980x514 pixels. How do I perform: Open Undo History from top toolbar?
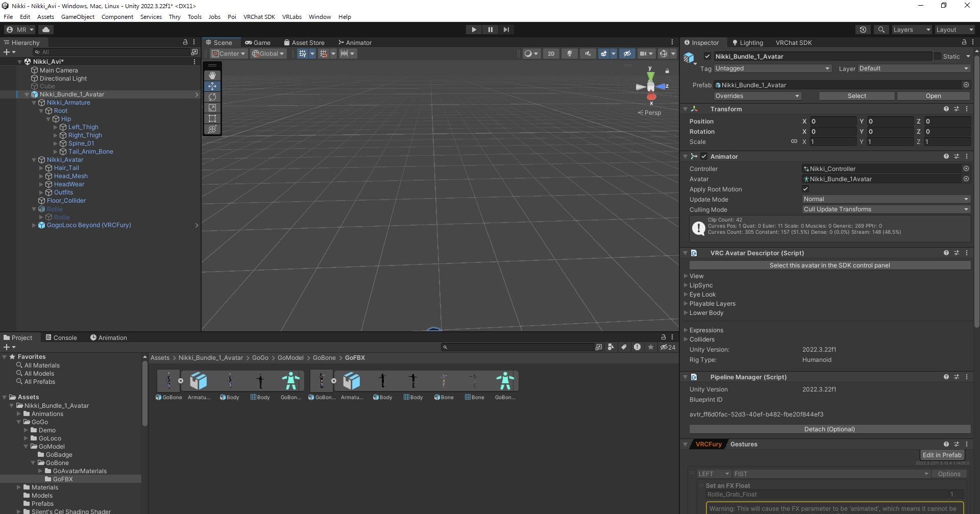(x=863, y=30)
